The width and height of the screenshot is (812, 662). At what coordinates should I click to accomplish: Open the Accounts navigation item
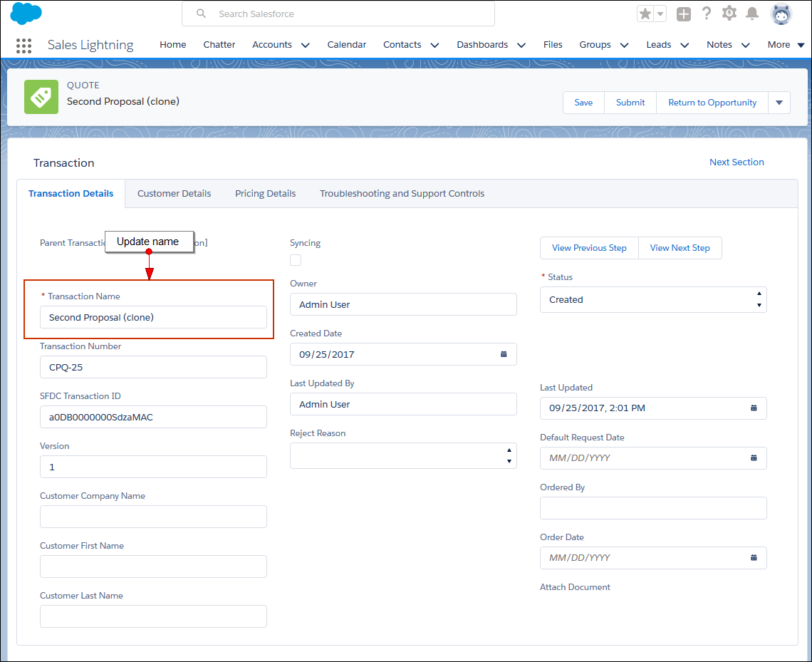pos(272,45)
